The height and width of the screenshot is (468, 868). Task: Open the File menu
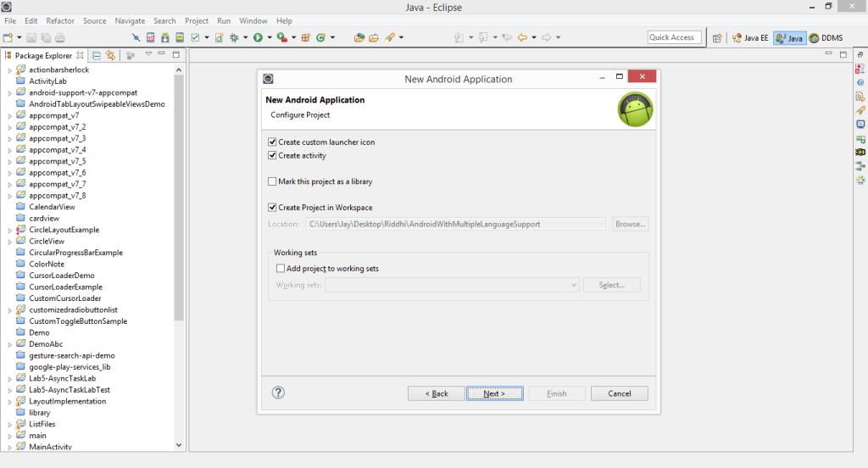[x=10, y=20]
